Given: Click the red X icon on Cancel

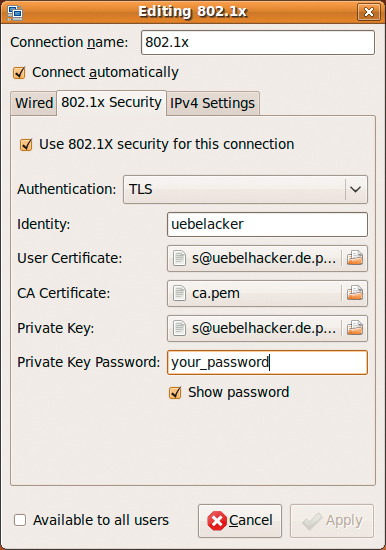Looking at the screenshot, I should (217, 521).
